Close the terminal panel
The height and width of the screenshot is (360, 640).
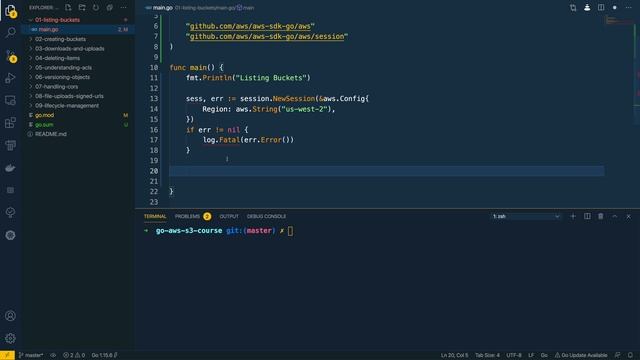[629, 216]
